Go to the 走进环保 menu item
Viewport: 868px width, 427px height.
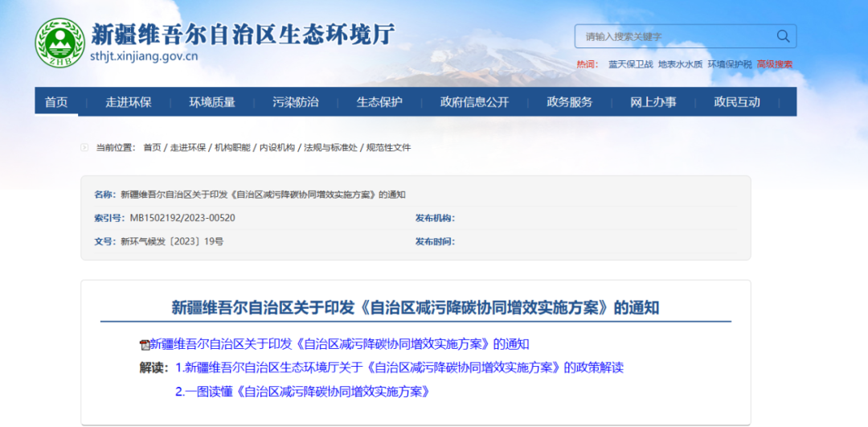(129, 102)
